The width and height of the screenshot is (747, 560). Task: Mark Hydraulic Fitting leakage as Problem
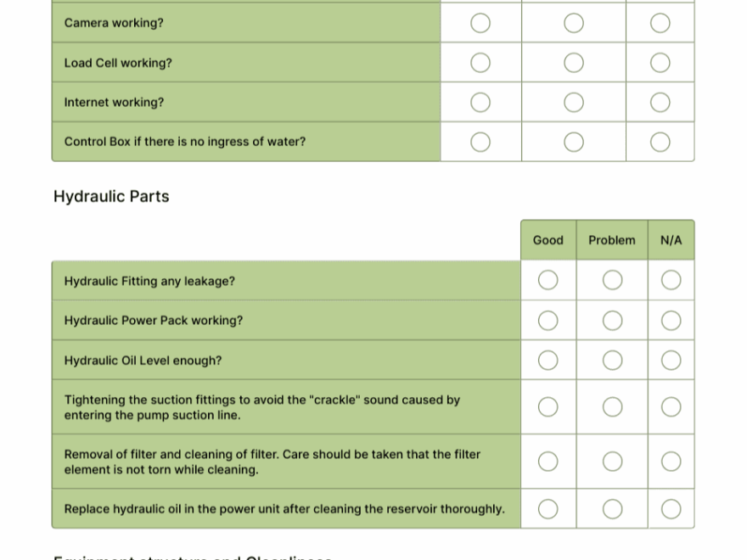coord(612,280)
